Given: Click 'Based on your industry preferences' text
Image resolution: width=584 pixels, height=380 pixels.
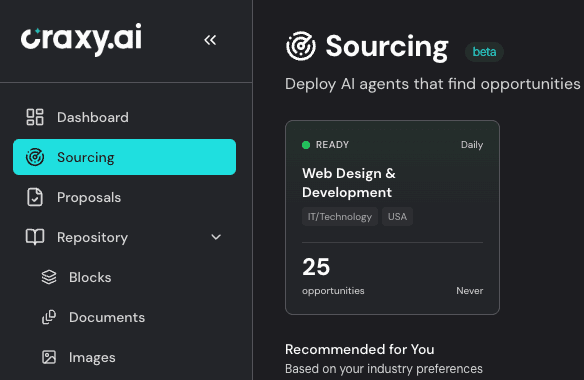Looking at the screenshot, I should [x=384, y=369].
